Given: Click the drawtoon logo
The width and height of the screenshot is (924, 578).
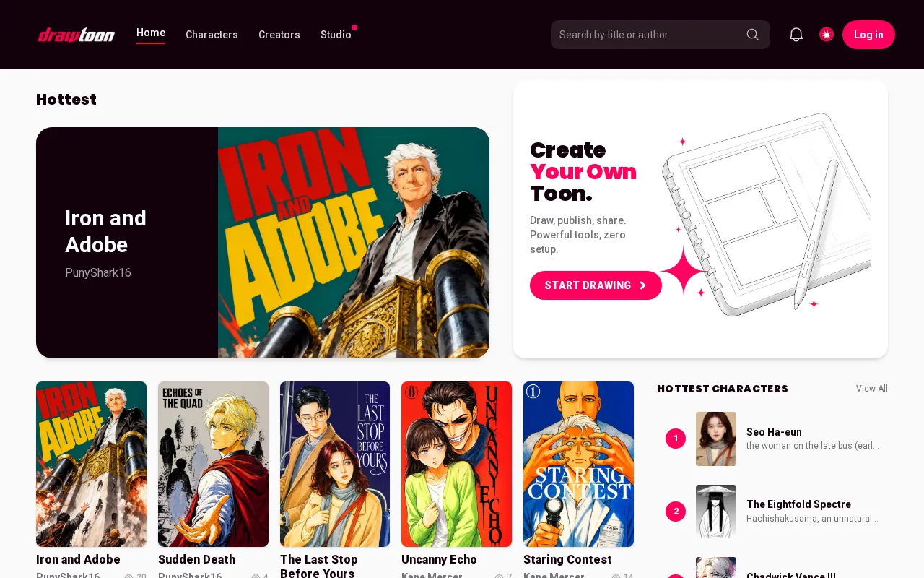Looking at the screenshot, I should pos(76,35).
